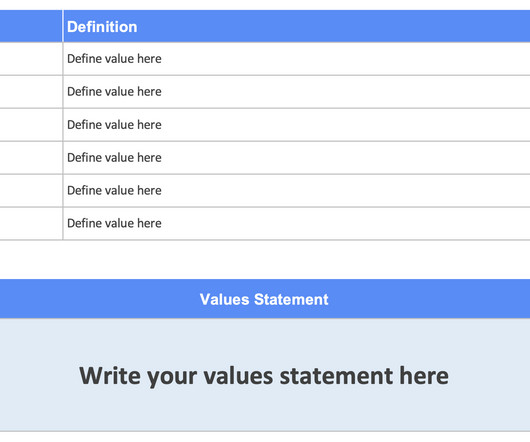This screenshot has width=530, height=442.
Task: Click the sixth "Define value here" cell
Action: coord(296,223)
